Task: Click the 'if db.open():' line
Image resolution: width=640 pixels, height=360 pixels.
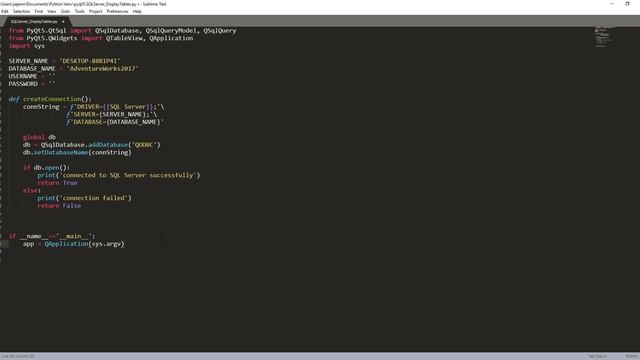Action: [46, 168]
